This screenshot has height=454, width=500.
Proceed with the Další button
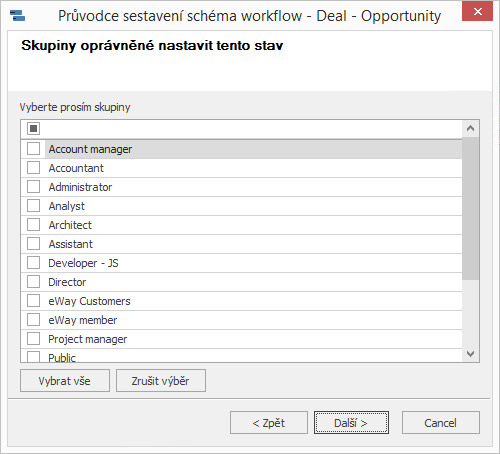tap(351, 423)
